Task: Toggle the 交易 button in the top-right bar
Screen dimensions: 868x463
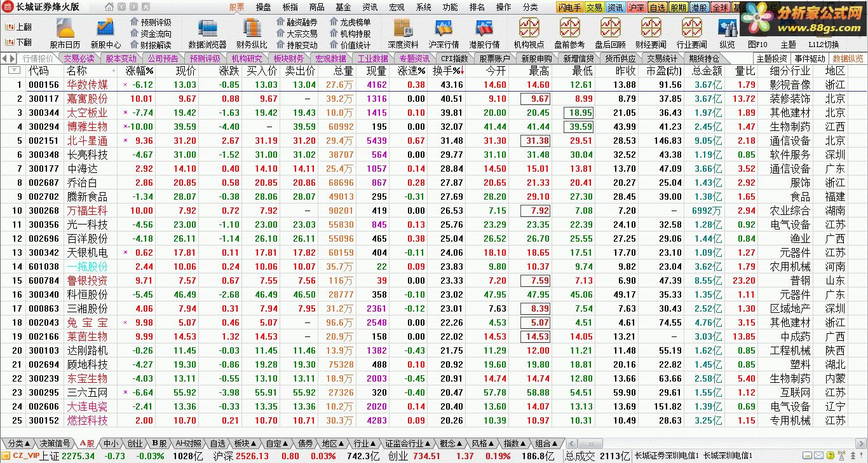Action: (593, 8)
